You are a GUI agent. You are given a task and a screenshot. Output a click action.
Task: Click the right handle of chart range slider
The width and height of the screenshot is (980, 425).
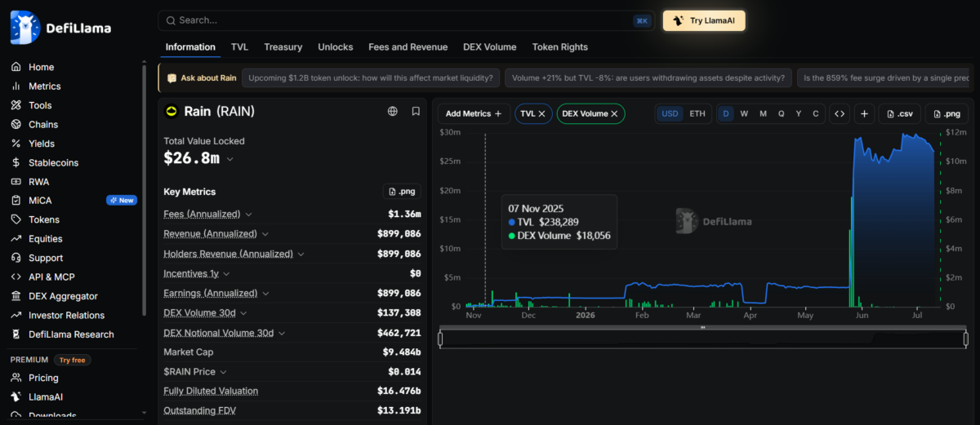pos(965,339)
